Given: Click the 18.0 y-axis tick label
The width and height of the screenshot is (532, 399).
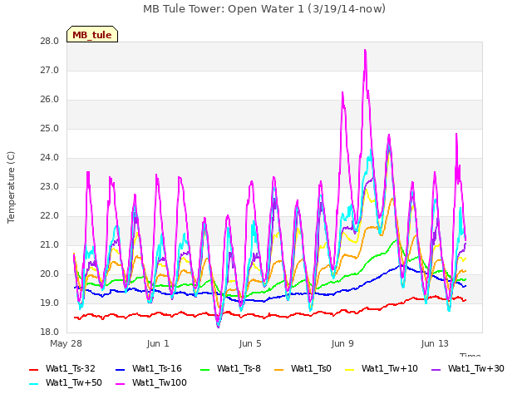Looking at the screenshot, I should [x=50, y=332].
